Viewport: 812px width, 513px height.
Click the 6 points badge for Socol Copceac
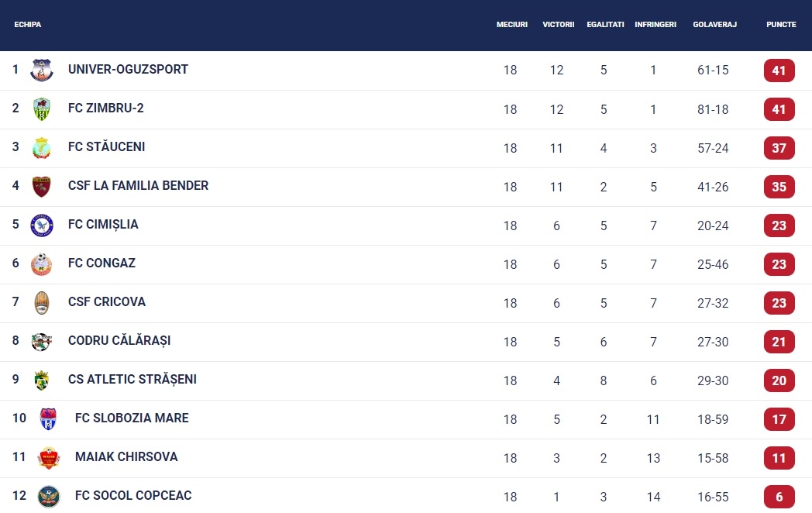(x=779, y=497)
